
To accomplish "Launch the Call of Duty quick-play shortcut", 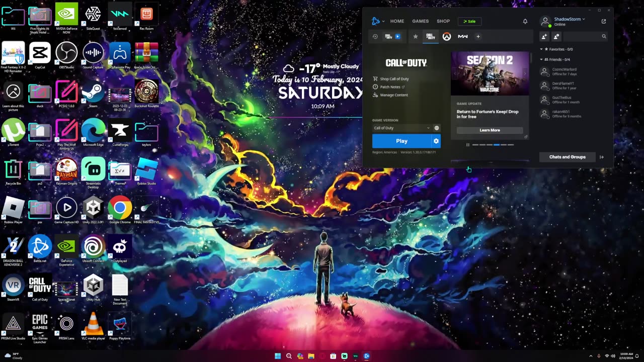I will click(392, 36).
